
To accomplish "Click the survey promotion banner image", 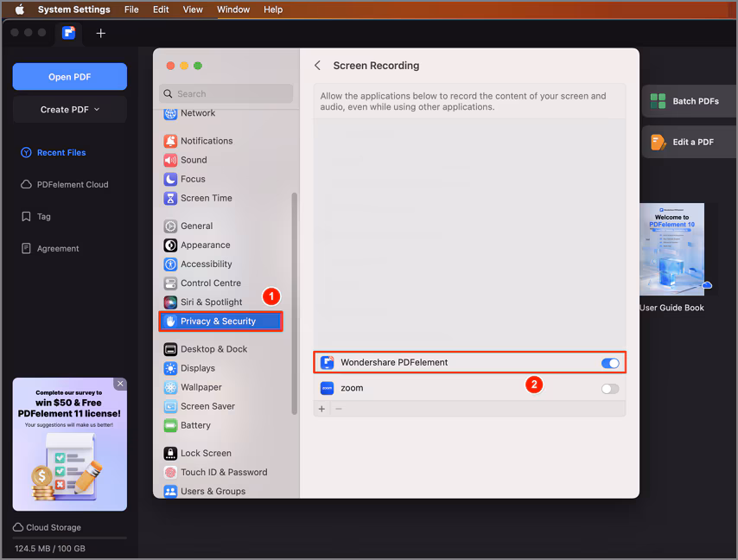I will click(x=70, y=444).
